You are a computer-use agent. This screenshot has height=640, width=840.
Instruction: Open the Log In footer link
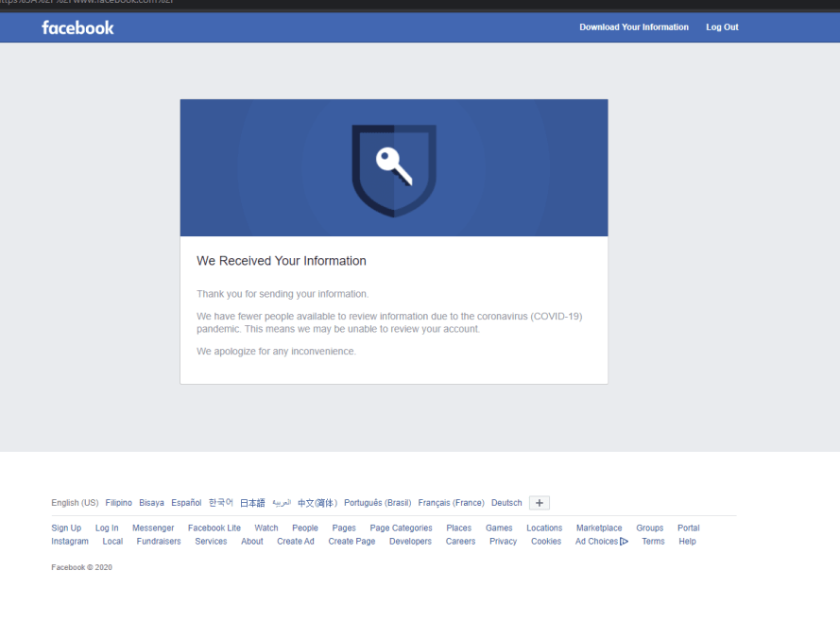pos(107,528)
